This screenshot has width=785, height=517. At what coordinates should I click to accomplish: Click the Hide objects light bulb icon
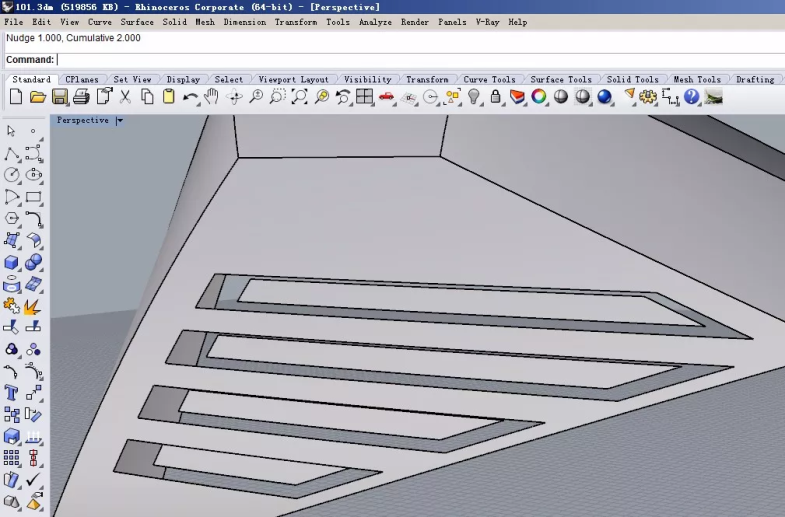(474, 97)
